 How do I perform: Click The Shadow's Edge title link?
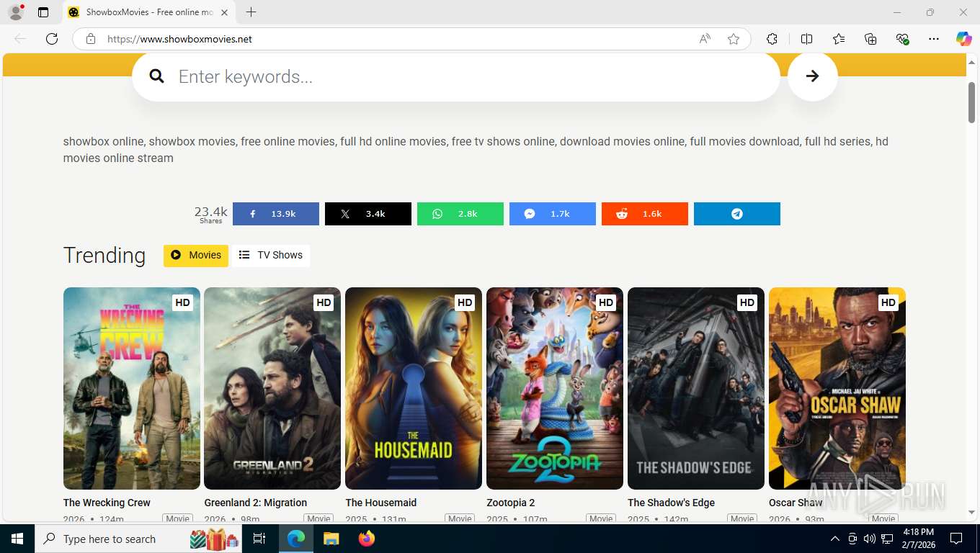point(671,503)
